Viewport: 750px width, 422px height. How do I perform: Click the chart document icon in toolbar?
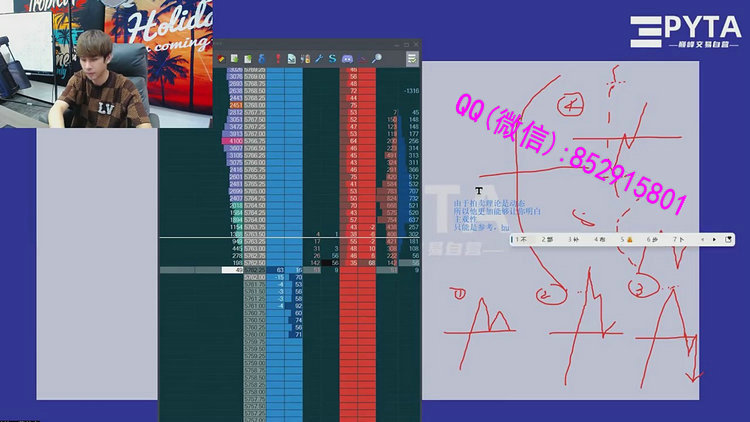291,59
